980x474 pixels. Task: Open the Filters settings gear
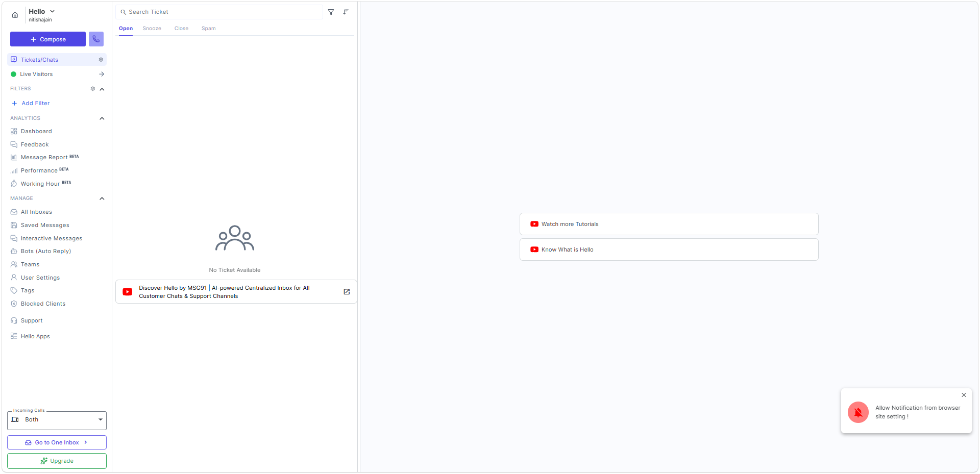93,89
